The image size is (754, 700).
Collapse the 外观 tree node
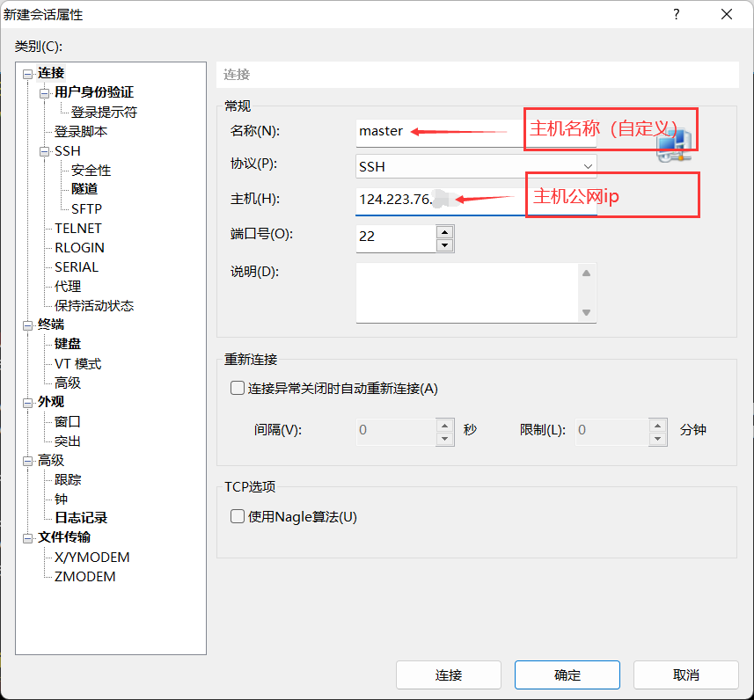tap(27, 403)
